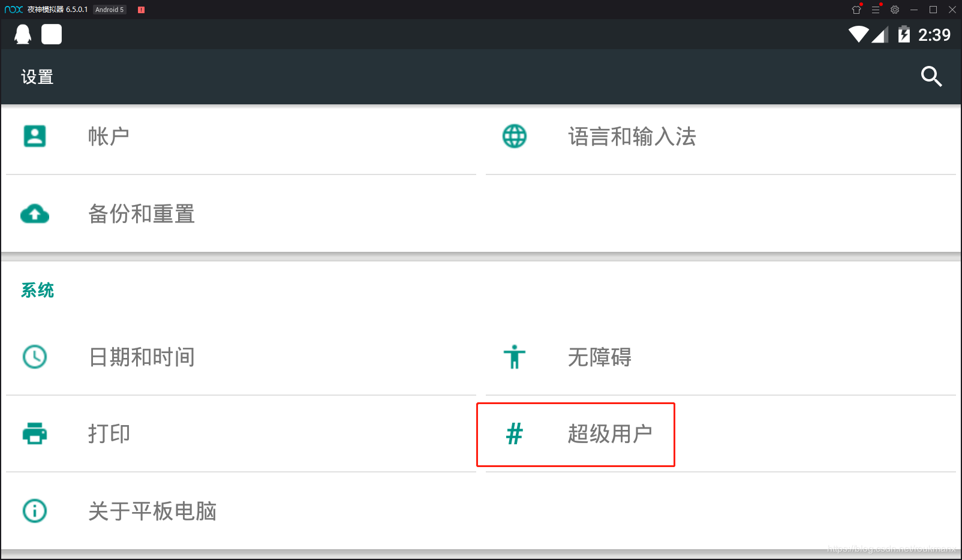Screen dimensions: 962x560
Task: Tap the white square notification icon
Action: 52,35
